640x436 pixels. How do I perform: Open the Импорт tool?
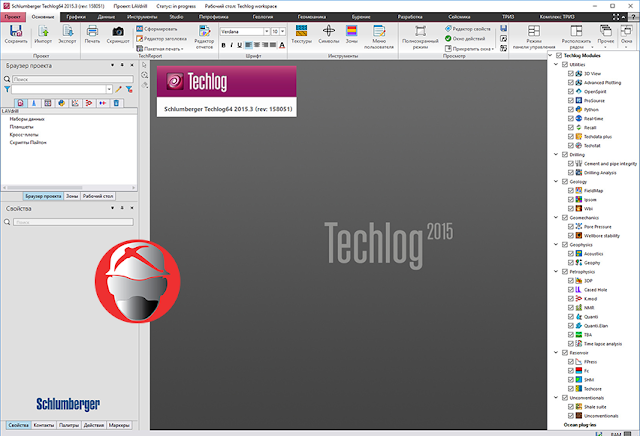pyautogui.click(x=43, y=31)
